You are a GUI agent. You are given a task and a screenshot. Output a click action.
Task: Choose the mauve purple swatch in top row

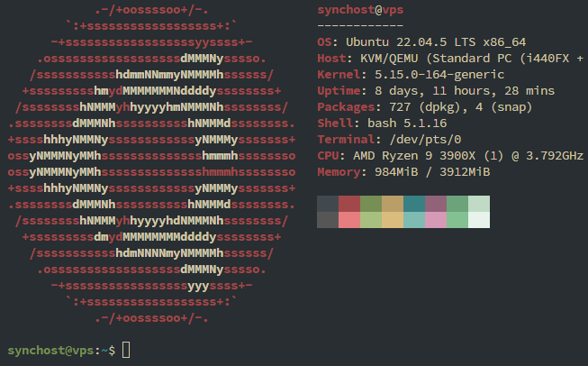click(x=436, y=204)
